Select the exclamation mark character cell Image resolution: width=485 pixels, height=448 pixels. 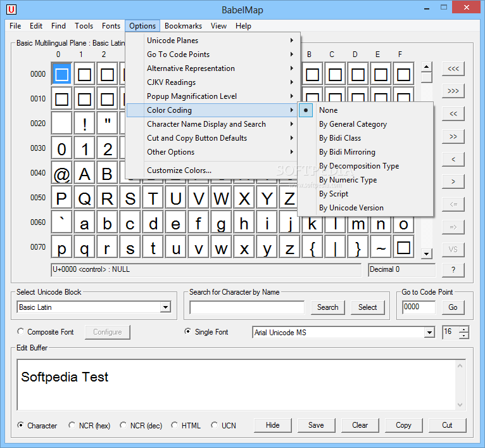84,124
